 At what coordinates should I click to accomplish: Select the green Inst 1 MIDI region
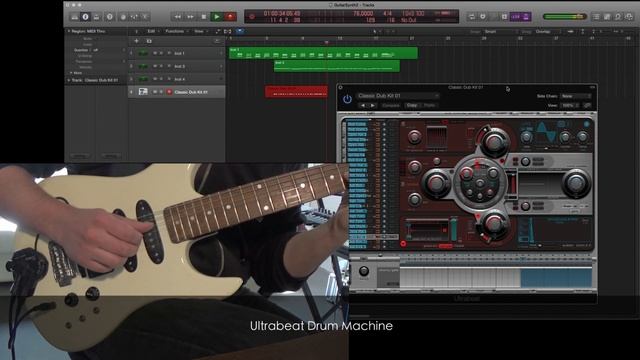(323, 53)
